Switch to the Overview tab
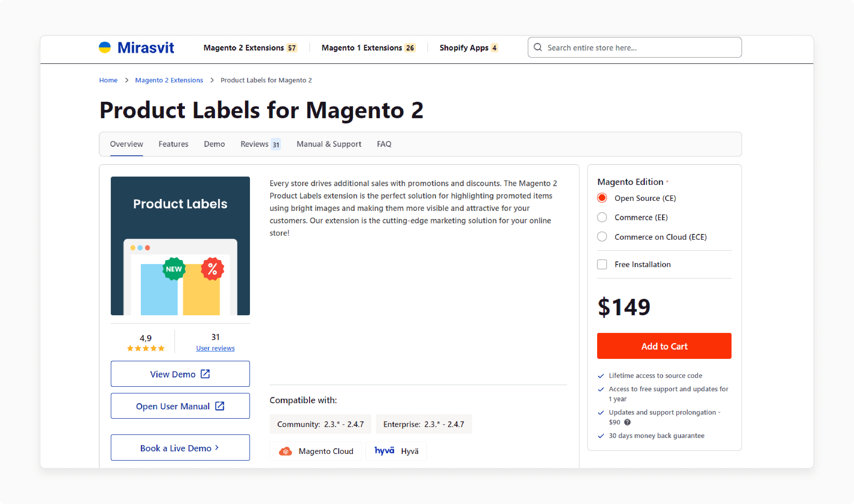 [126, 144]
